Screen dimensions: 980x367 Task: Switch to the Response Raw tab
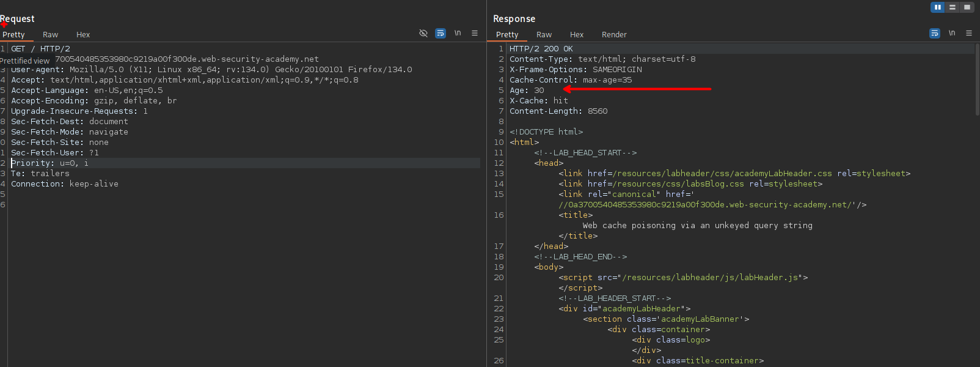544,35
